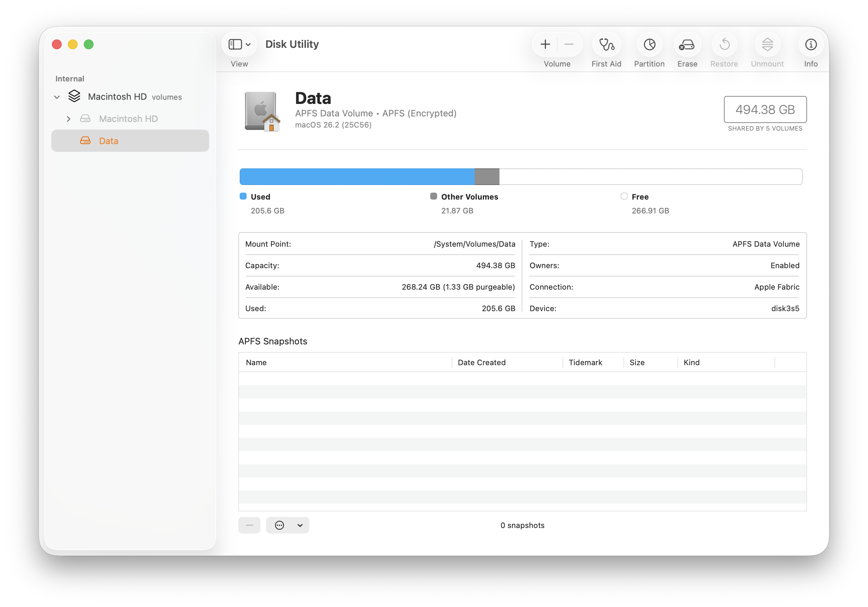Open the snapshot chevron dropdown menu
Image resolution: width=868 pixels, height=607 pixels.
click(x=300, y=525)
